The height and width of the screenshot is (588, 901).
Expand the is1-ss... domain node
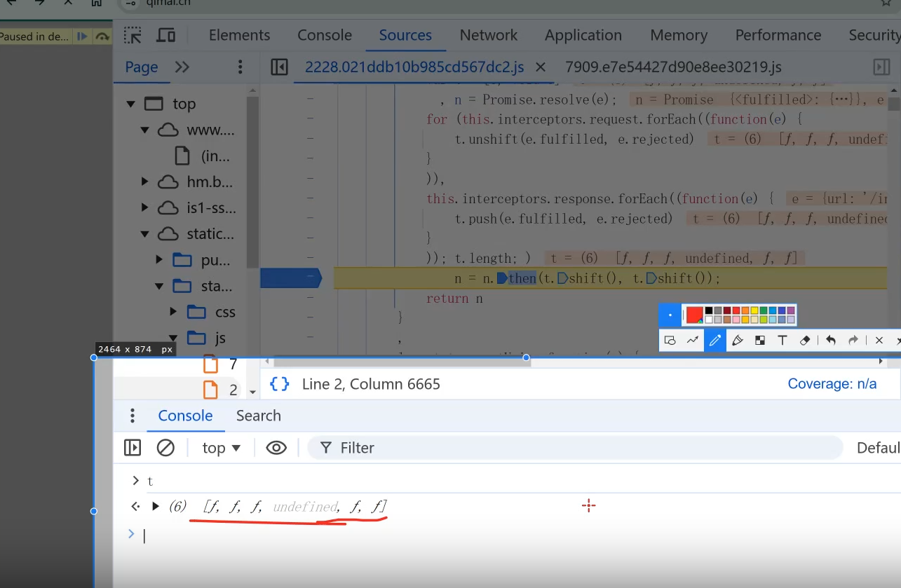point(144,208)
